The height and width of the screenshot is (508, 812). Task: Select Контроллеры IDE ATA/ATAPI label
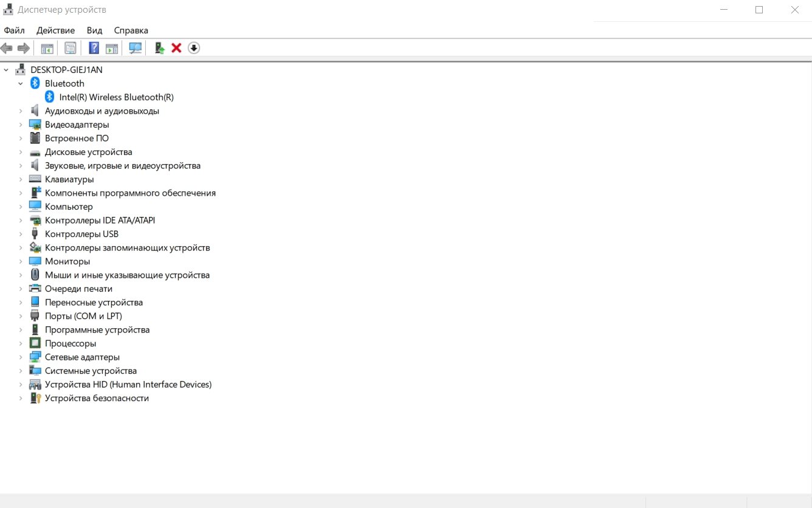[100, 220]
